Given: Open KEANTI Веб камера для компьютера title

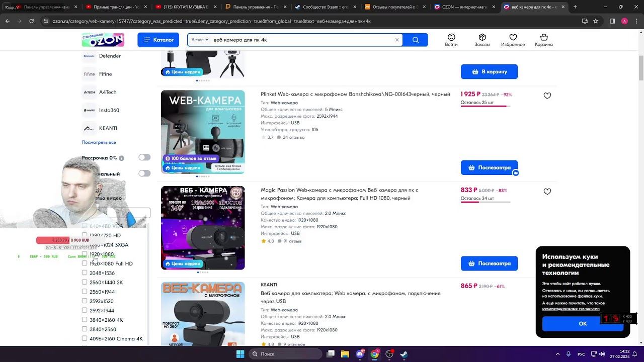Looking at the screenshot, I should click(x=351, y=297).
